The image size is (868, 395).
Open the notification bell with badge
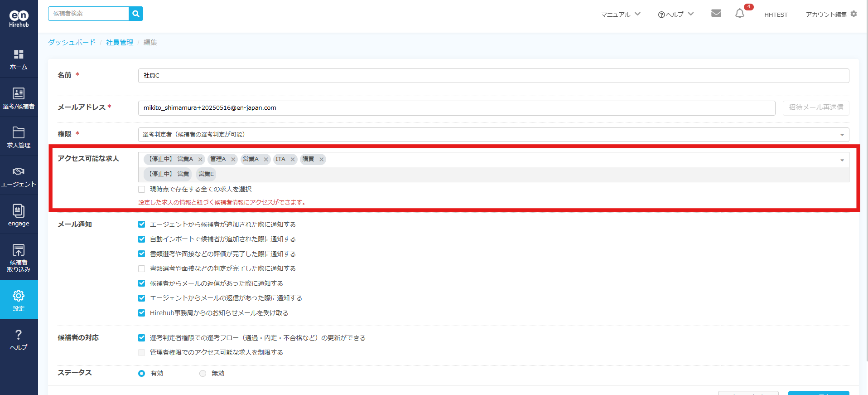coord(739,14)
